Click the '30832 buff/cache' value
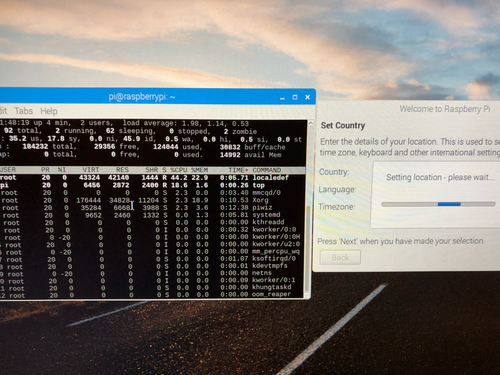The width and height of the screenshot is (500, 375). point(252,147)
